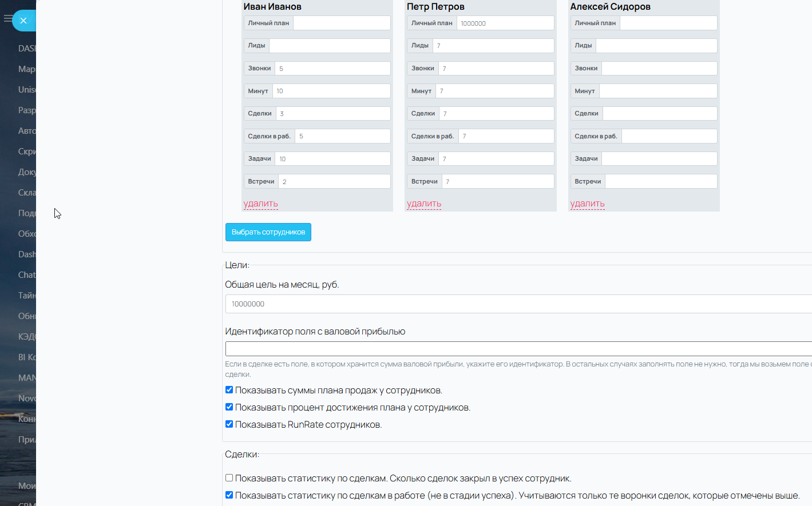Edit Алексей Сидоров's 'Встречи' field

click(662, 181)
